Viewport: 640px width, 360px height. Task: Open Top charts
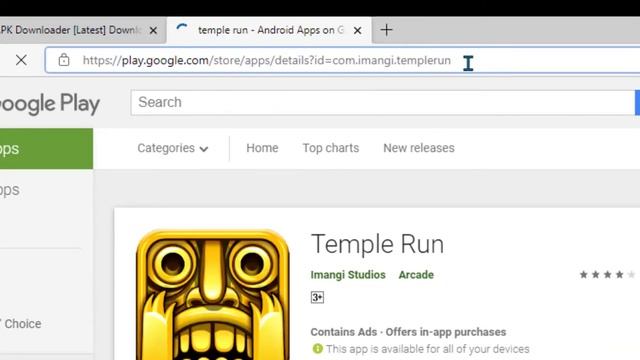pos(331,148)
